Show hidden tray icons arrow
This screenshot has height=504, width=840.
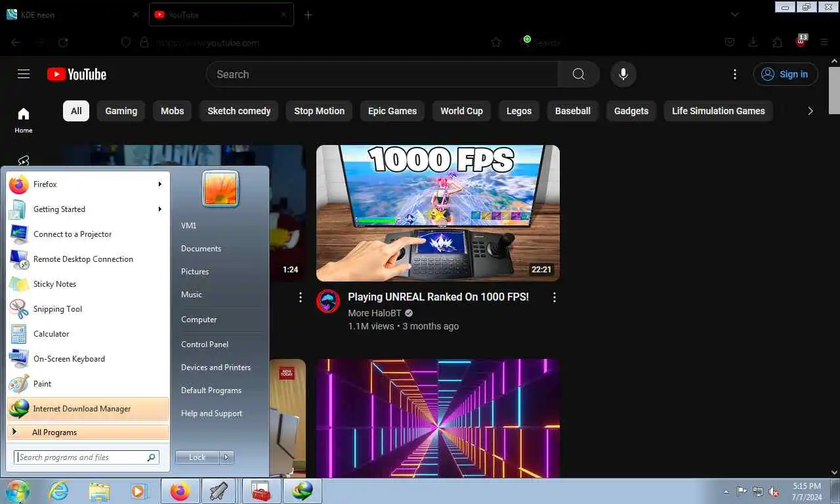pyautogui.click(x=726, y=492)
